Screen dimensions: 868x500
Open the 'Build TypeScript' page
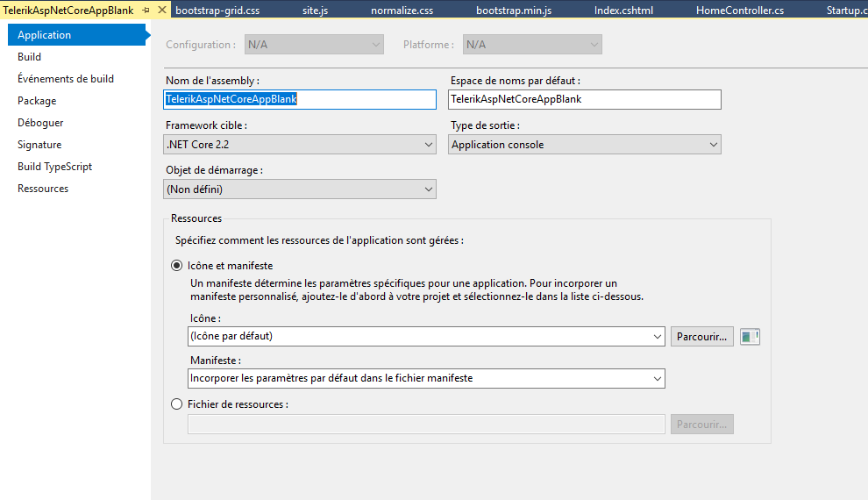coord(54,167)
